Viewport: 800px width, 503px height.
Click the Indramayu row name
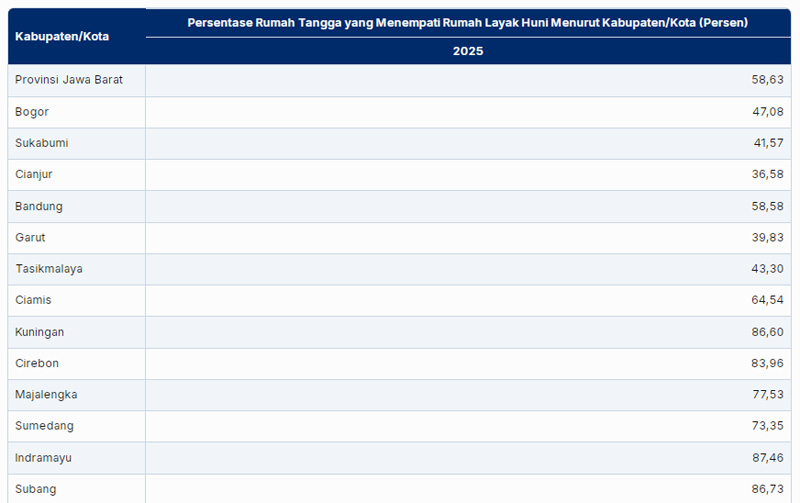click(x=43, y=458)
